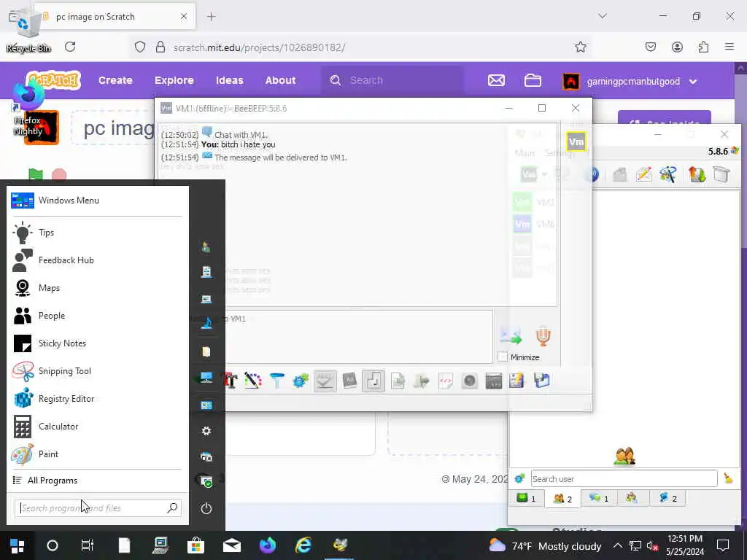This screenshot has height=560, width=747.
Task: Click the Scratch site search box
Action: click(x=392, y=80)
